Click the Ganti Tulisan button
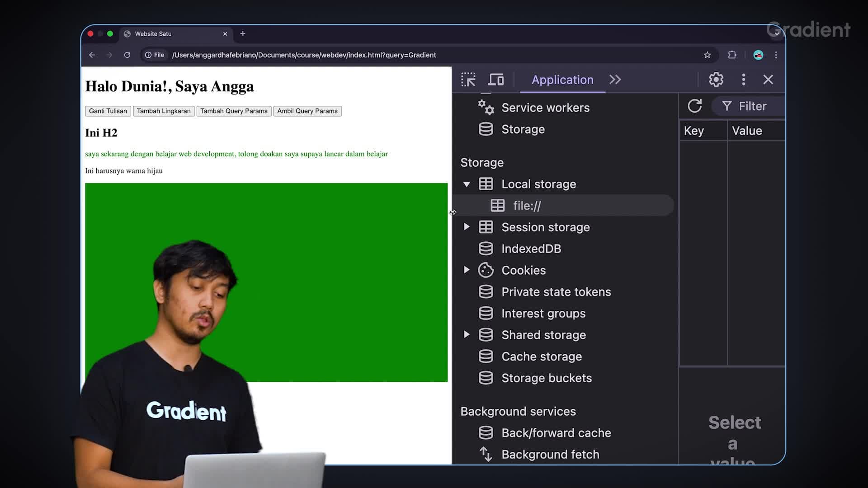This screenshot has width=868, height=488. tap(108, 111)
